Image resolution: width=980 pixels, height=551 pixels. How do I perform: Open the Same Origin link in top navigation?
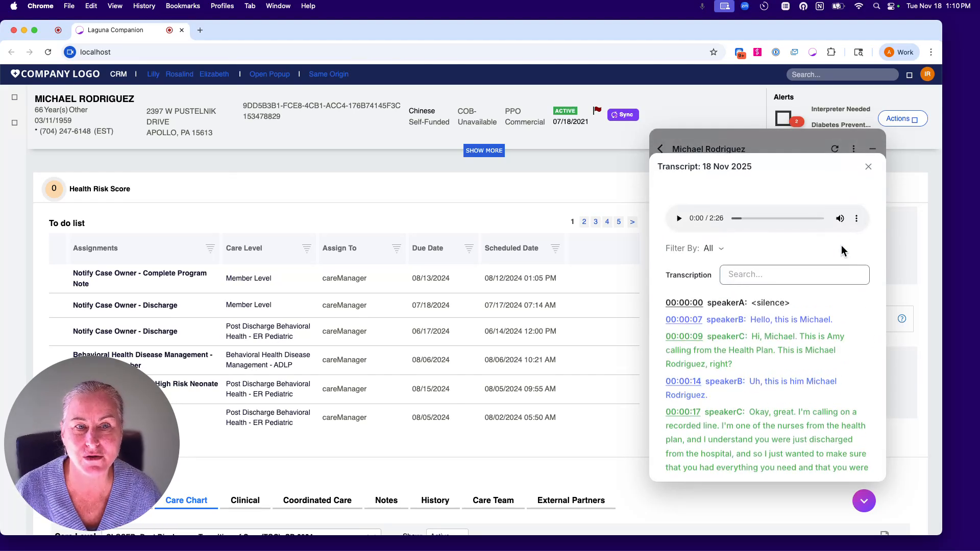coord(329,74)
